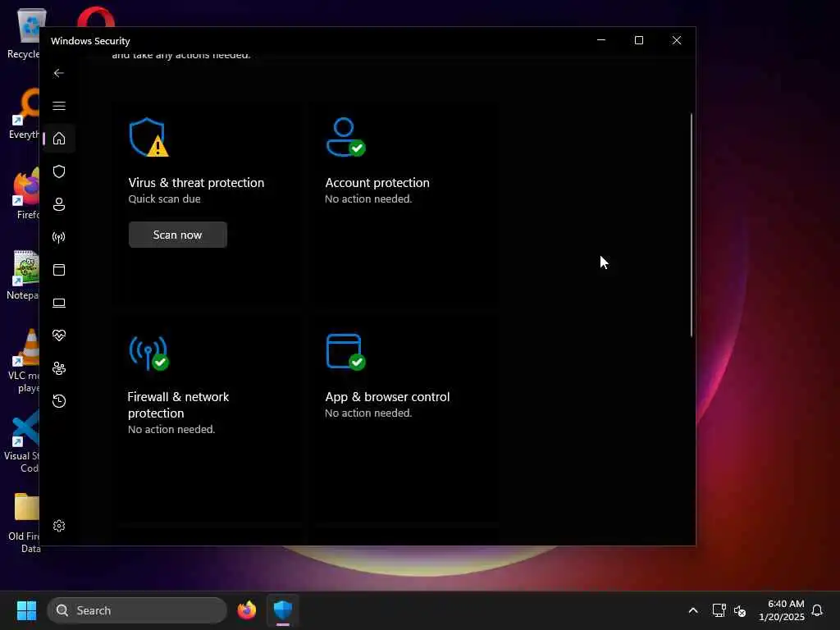The image size is (840, 630).
Task: Minimize the Windows Security window
Action: [x=601, y=40]
